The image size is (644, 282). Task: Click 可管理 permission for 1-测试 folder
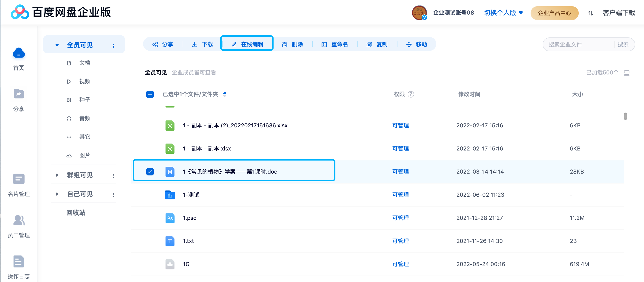(x=400, y=195)
